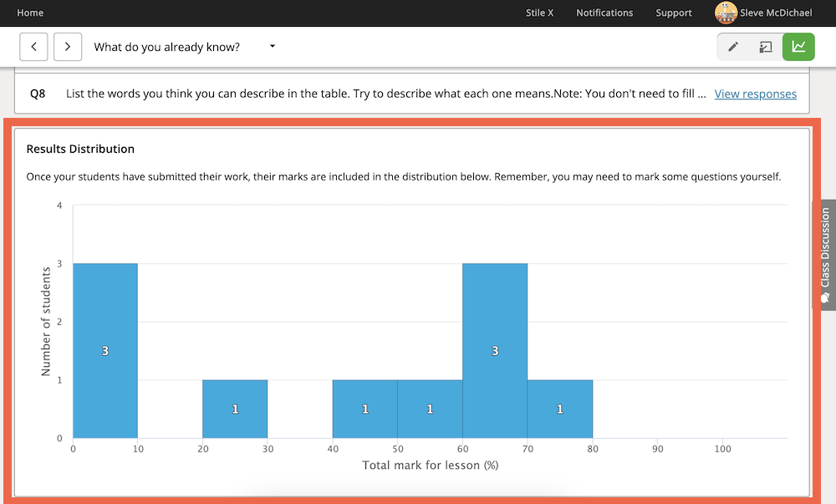Open the teach/presentation mode icon
This screenshot has width=836, height=504.
pos(766,47)
